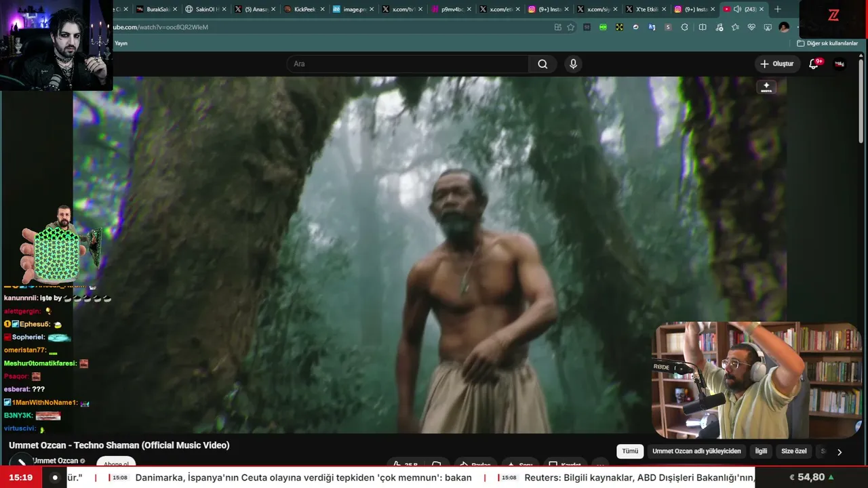
Task: Click the YouTube search magnifier button
Action: [x=542, y=64]
